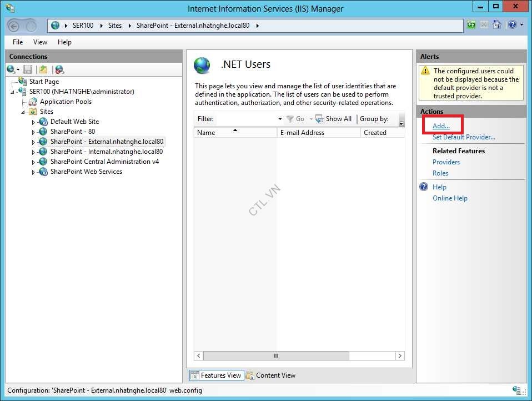
Task: Sort users by the Name column header
Action: click(x=207, y=132)
